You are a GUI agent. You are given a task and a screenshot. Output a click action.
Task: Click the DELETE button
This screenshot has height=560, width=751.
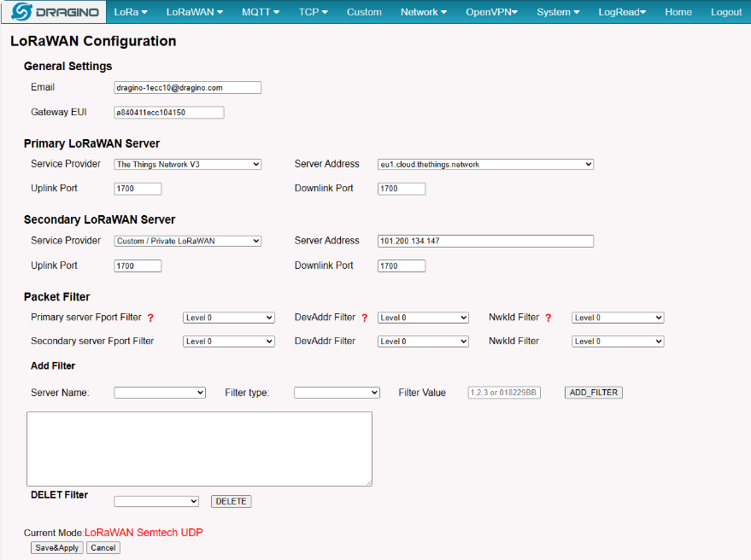pyautogui.click(x=231, y=501)
